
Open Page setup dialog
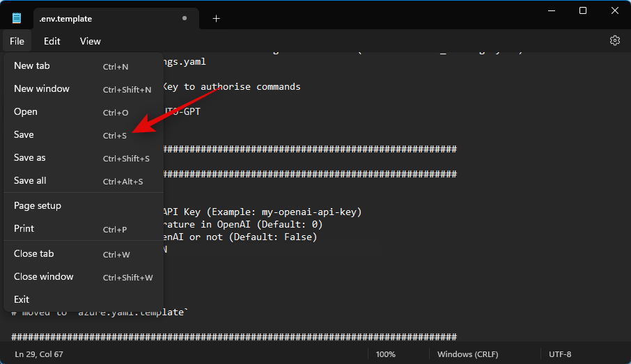point(84,205)
